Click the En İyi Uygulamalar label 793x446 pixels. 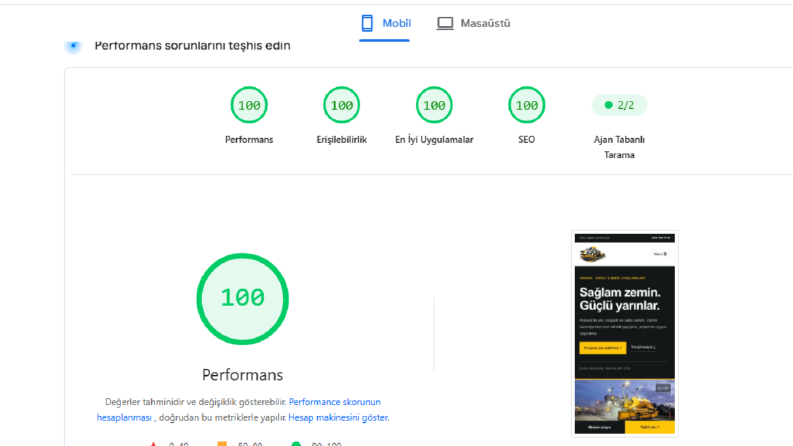(x=434, y=140)
